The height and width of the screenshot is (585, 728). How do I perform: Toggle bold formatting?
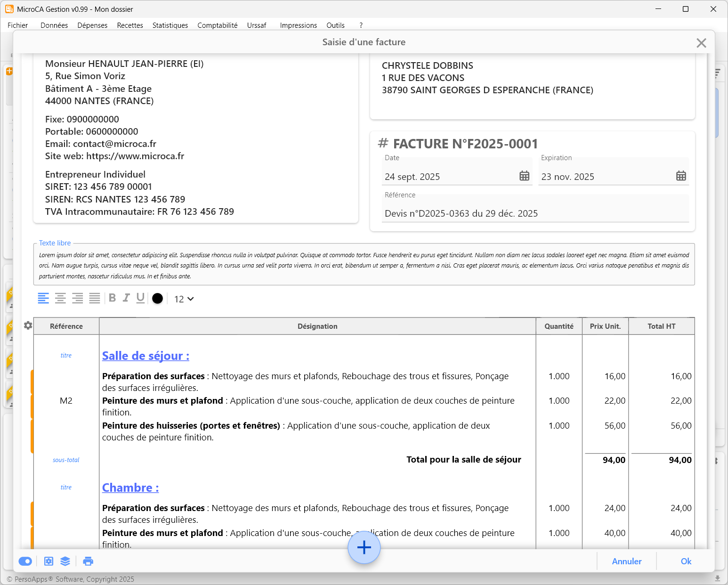coord(112,298)
